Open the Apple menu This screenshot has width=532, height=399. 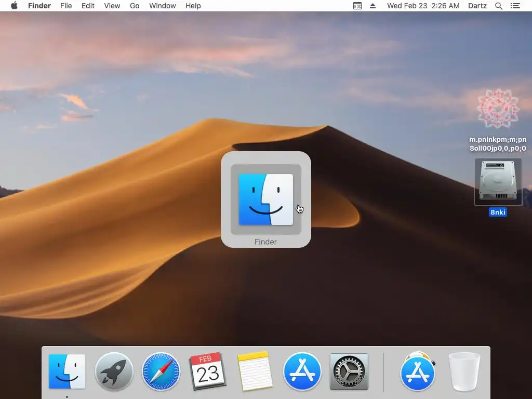click(x=14, y=6)
